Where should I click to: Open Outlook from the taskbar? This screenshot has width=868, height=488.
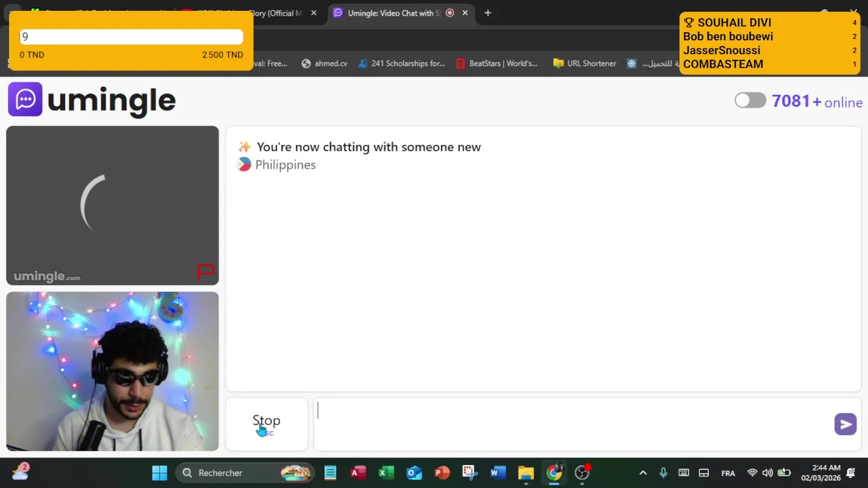(414, 472)
